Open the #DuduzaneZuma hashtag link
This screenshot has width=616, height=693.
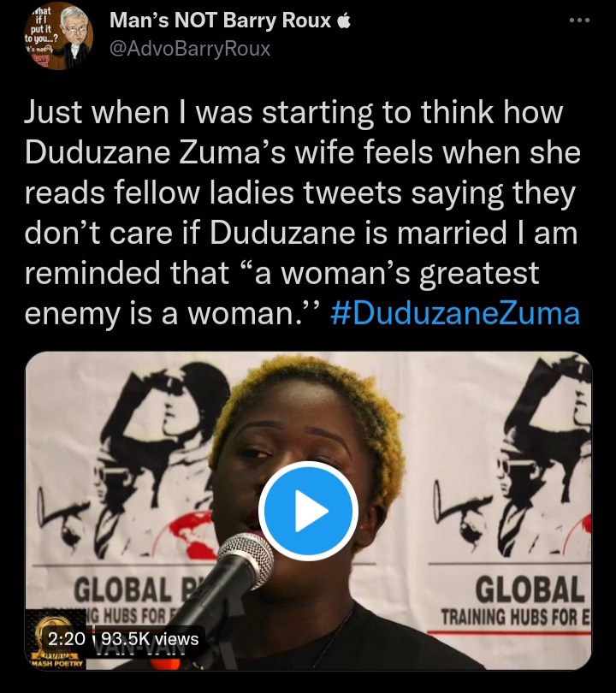[x=455, y=313]
